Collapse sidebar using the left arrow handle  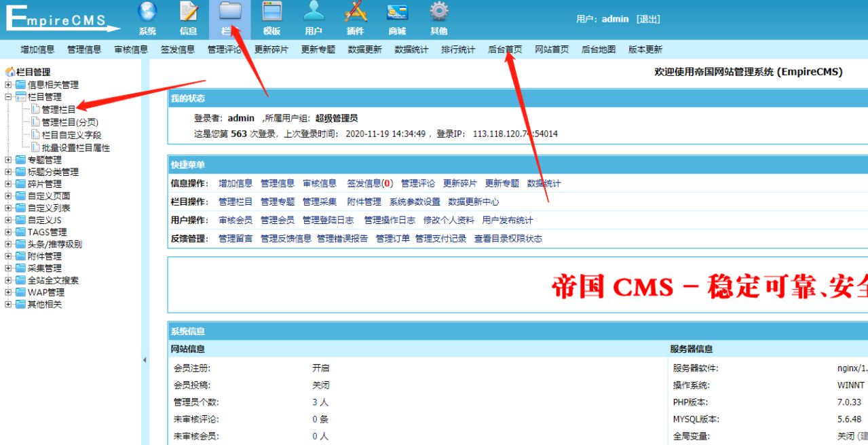click(144, 360)
